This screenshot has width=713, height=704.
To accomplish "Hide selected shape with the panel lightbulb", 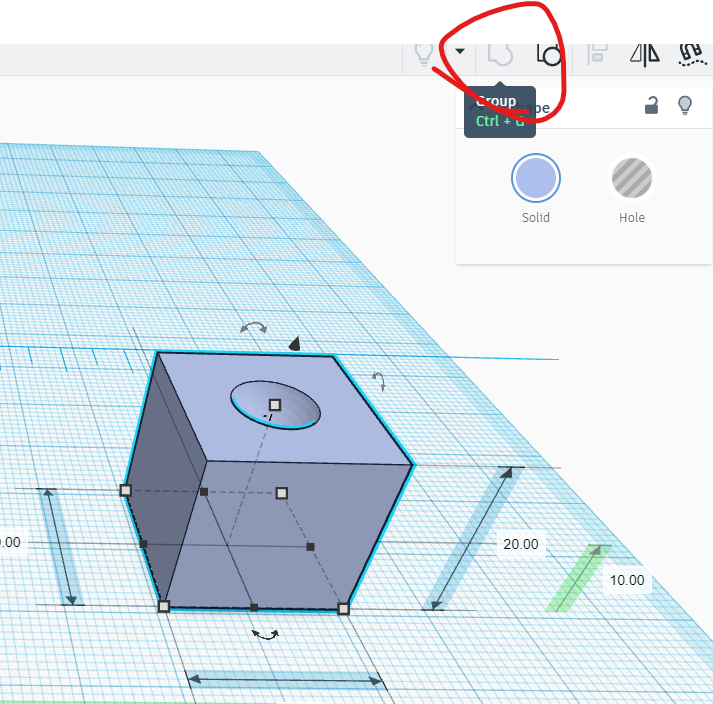I will tap(685, 106).
